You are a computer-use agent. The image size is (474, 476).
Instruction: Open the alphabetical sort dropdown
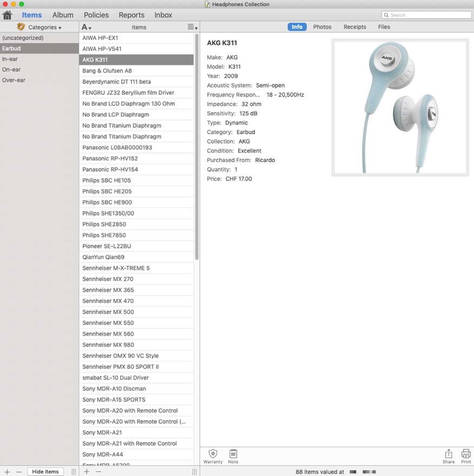tap(87, 27)
